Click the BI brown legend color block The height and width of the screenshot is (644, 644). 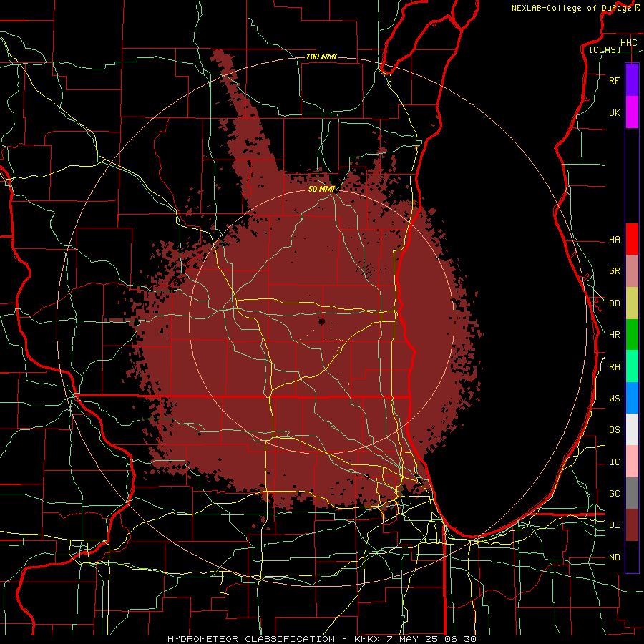pyautogui.click(x=632, y=525)
